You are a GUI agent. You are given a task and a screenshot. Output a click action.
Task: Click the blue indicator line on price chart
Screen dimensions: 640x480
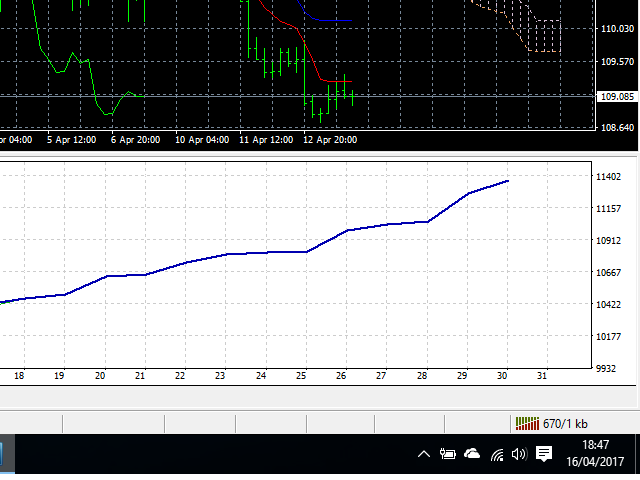coord(328,20)
